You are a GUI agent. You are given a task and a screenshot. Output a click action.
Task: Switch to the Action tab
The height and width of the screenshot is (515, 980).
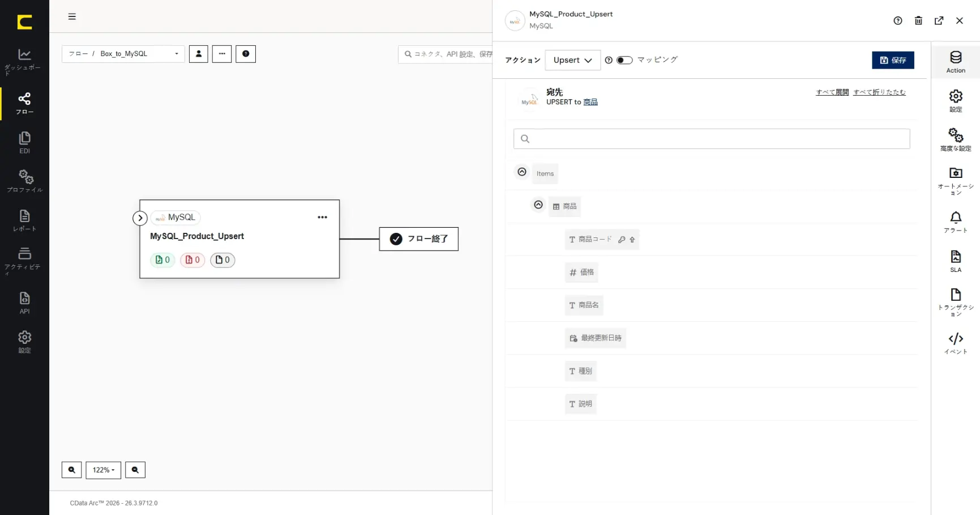point(956,62)
